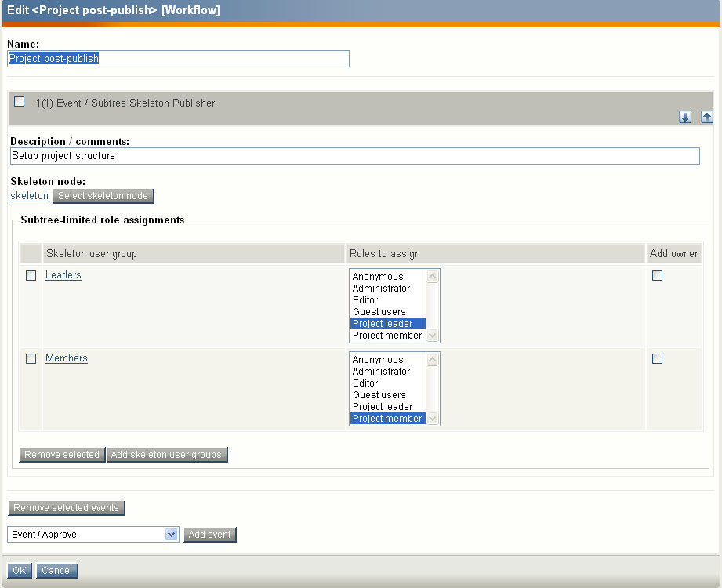
Task: Click the Remove selected events button
Action: (67, 508)
